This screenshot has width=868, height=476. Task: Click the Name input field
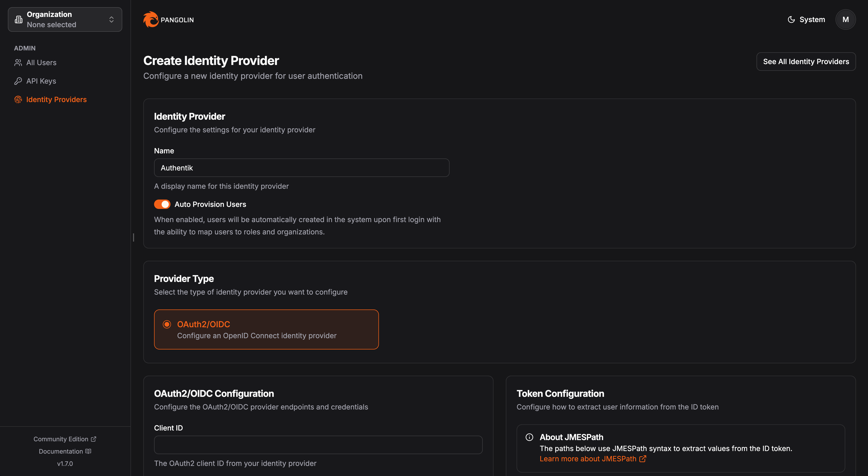[x=301, y=168]
